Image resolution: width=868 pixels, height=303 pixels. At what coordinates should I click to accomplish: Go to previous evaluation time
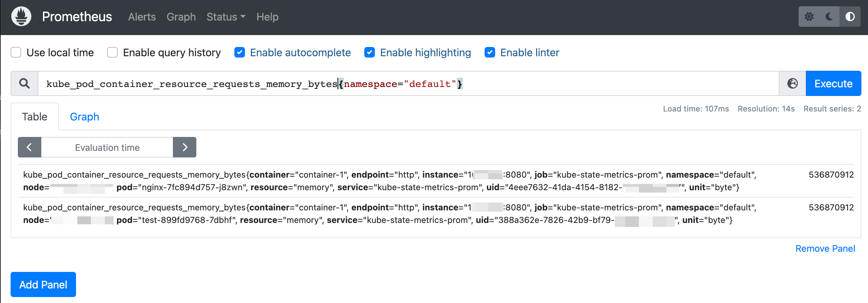(29, 147)
